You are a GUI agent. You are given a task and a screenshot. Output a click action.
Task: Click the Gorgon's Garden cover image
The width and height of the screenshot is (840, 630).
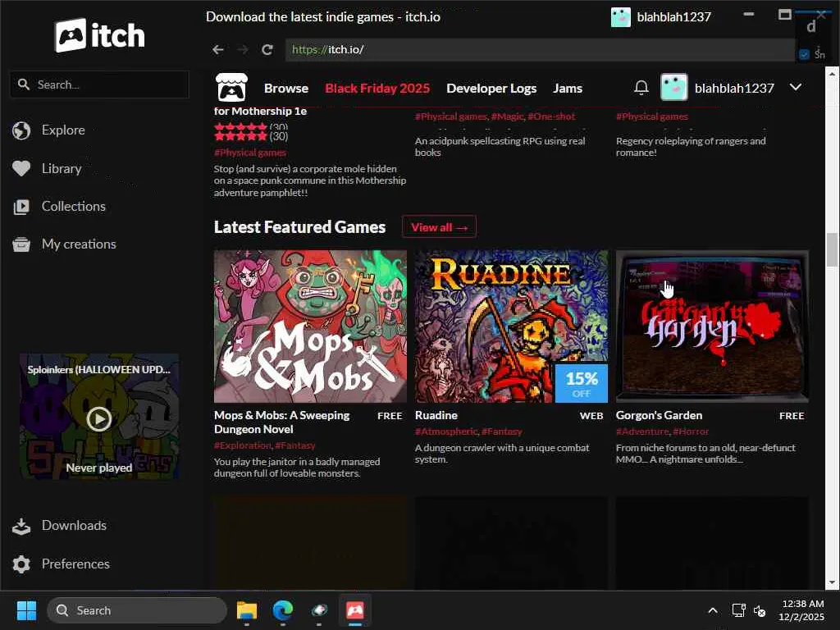pos(712,326)
